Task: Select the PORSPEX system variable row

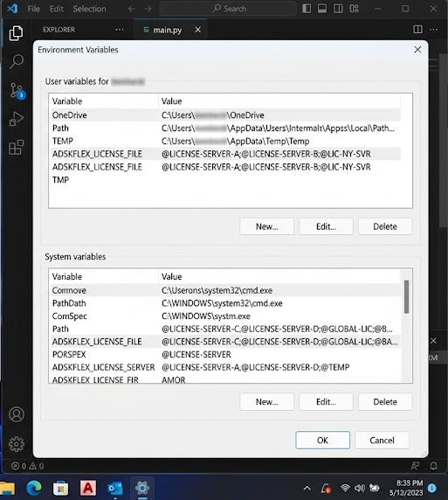Action: coord(225,355)
